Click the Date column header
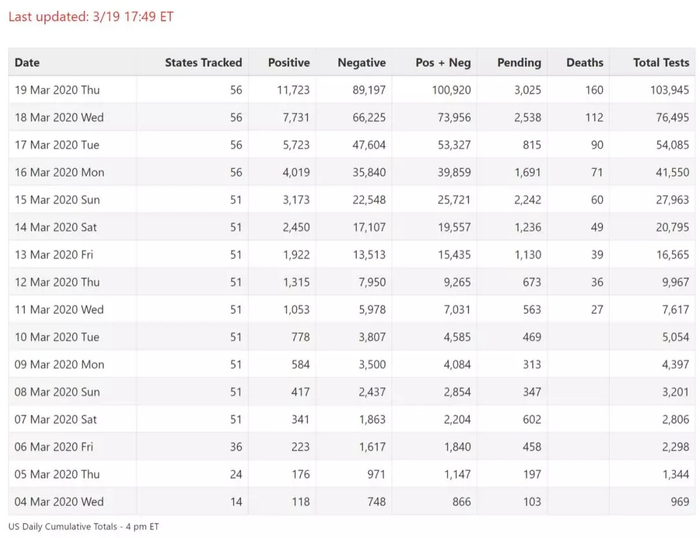700x538 pixels. (x=28, y=62)
